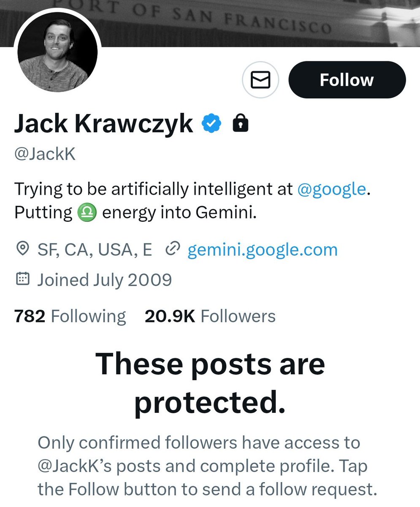Viewport: 420px width, 507px height.
Task: Open direct message envelope icon
Action: click(x=260, y=80)
